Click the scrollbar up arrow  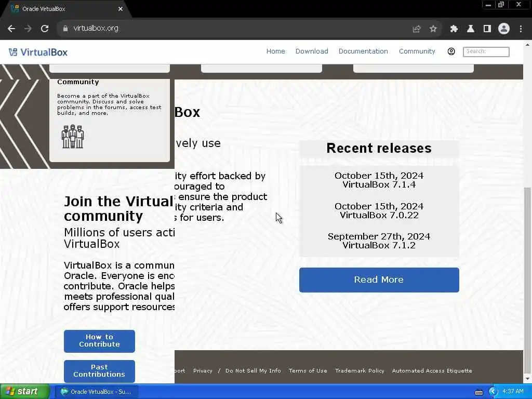pyautogui.click(x=528, y=45)
